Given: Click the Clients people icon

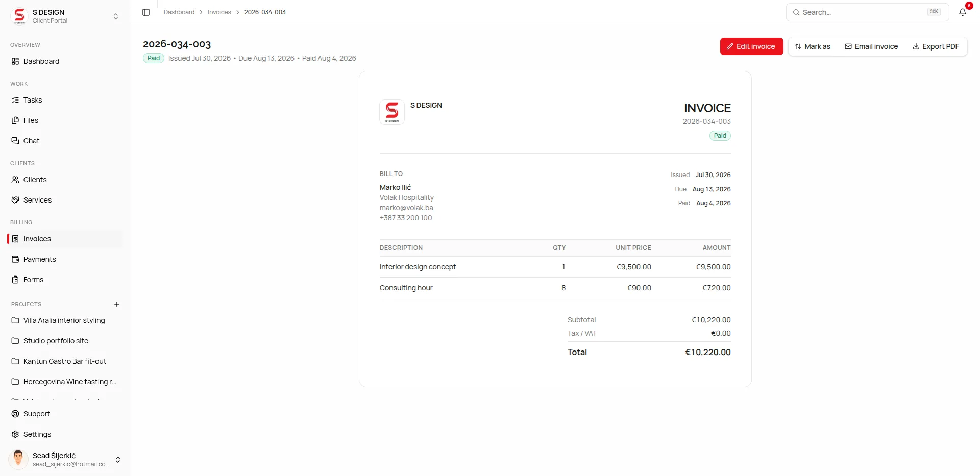Looking at the screenshot, I should [x=15, y=180].
